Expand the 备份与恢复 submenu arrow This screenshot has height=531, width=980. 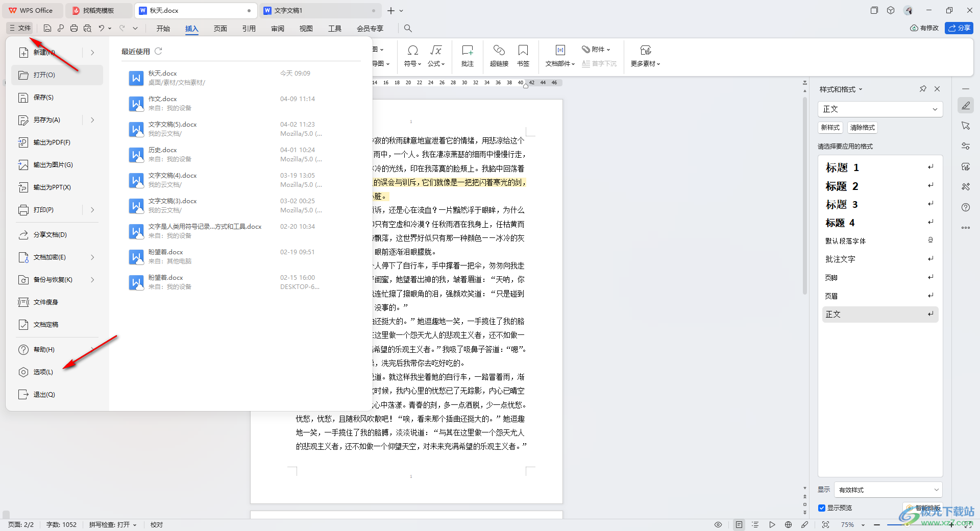point(92,280)
